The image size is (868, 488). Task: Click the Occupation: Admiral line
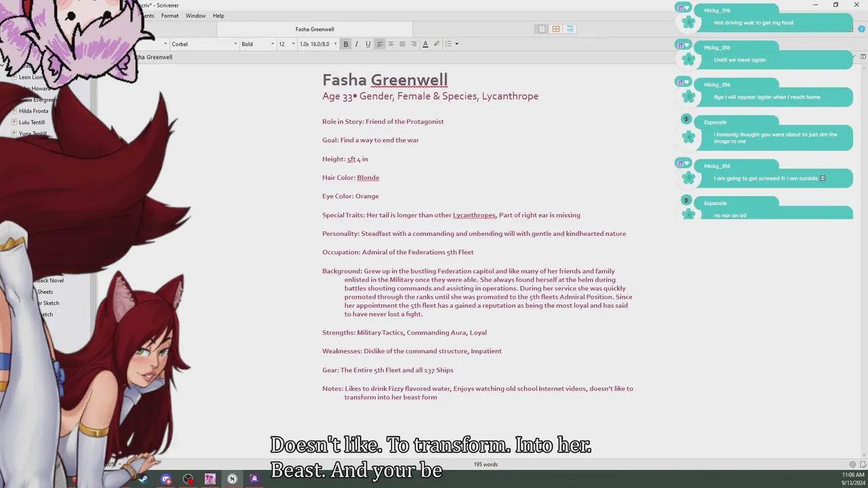coord(398,252)
